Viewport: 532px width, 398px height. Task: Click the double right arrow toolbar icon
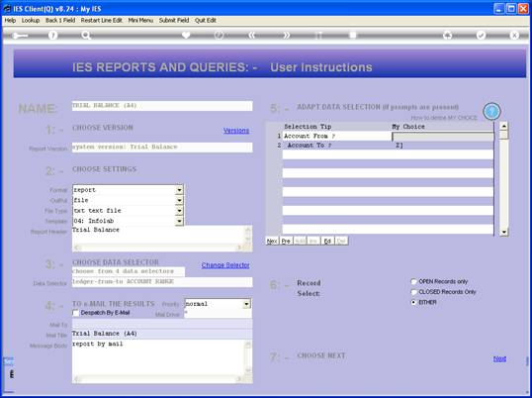tap(287, 35)
